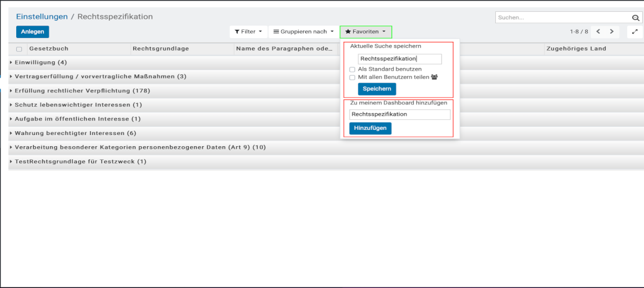Toggle select-all checkbox in table header

(x=19, y=49)
